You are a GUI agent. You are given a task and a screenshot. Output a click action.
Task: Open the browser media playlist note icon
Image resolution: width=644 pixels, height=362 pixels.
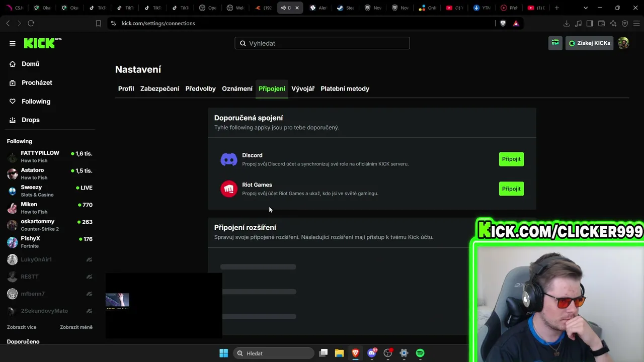(578, 23)
